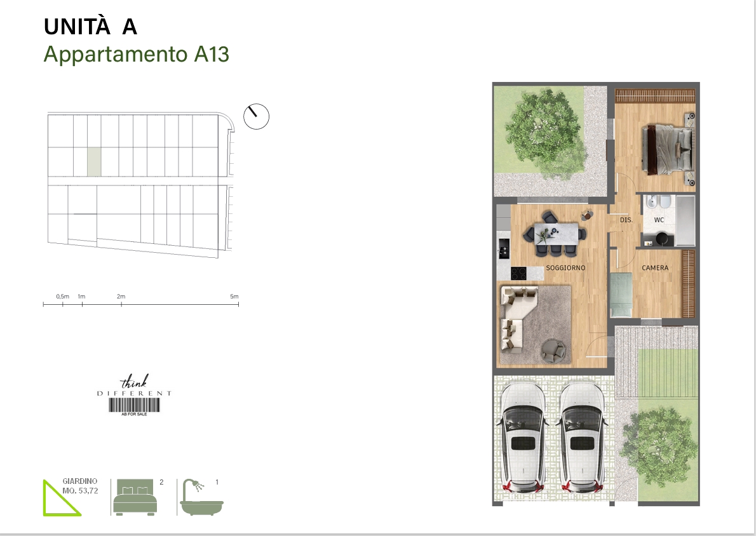Click the CAMERA room label
This screenshot has height=536, width=756.
click(655, 268)
